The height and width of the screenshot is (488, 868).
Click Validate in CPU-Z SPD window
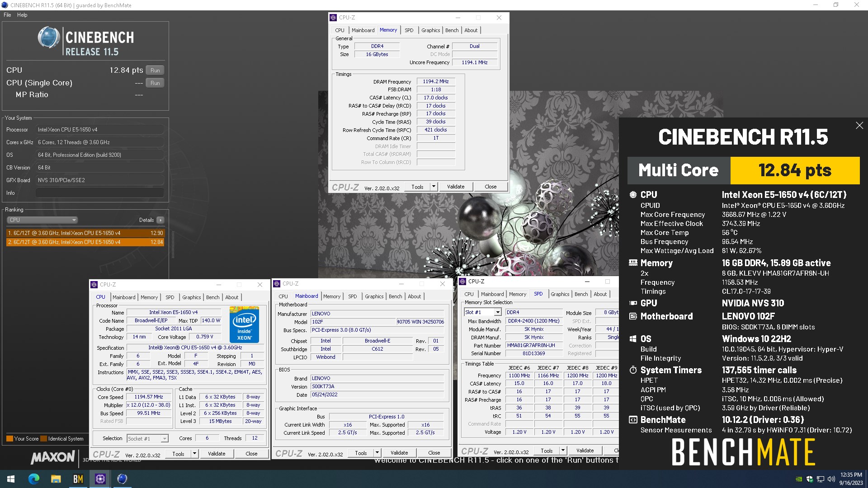tap(585, 450)
